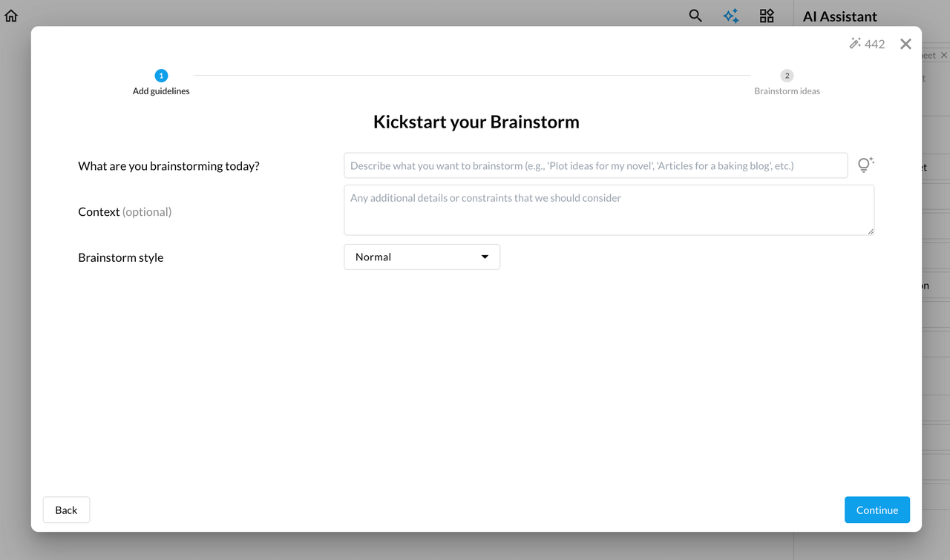The image size is (950, 560).
Task: Focus the brainstorm topic input field
Action: [595, 165]
